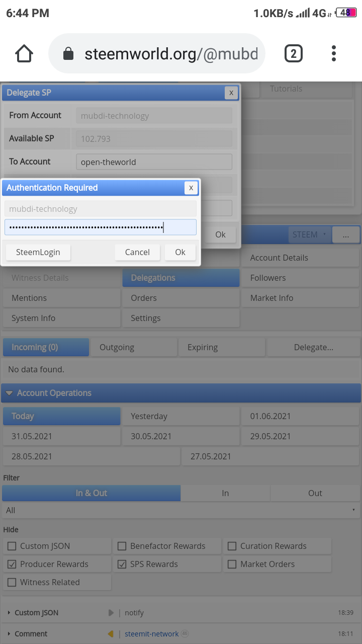Click the three-dots button next to STEEM
The image size is (362, 644).
coord(345,234)
